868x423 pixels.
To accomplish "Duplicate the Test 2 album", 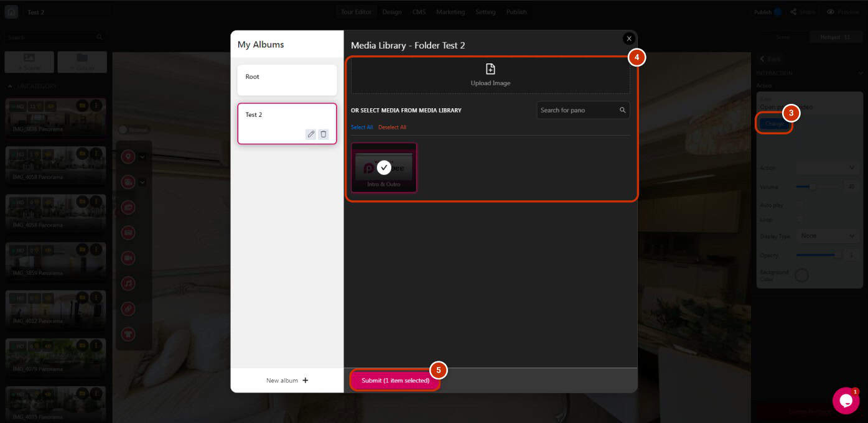I will [324, 134].
